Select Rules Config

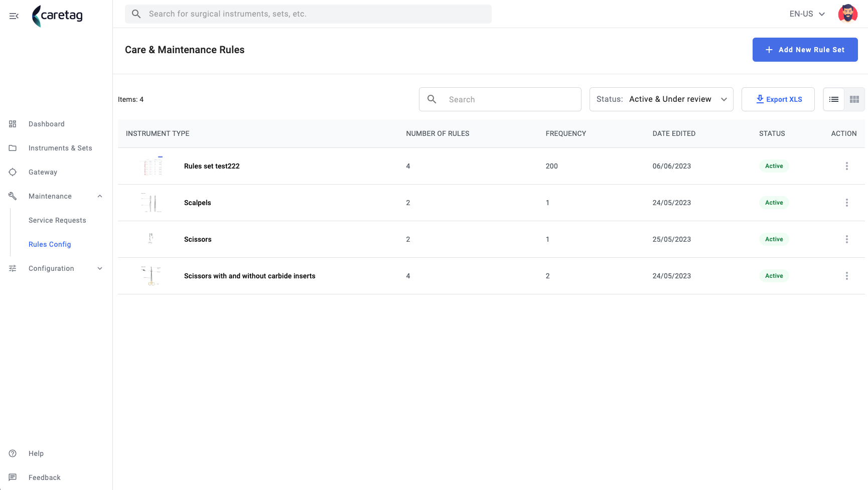point(50,244)
